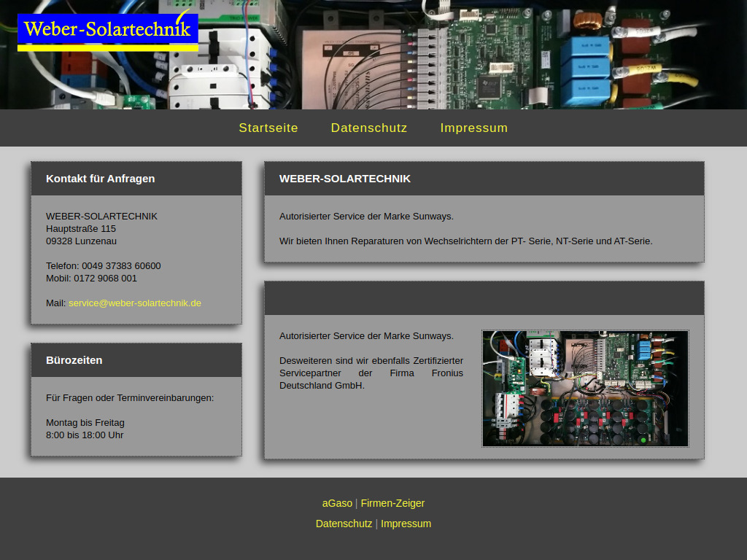Click the header banner image
The width and height of the screenshot is (747, 560).
point(373,55)
